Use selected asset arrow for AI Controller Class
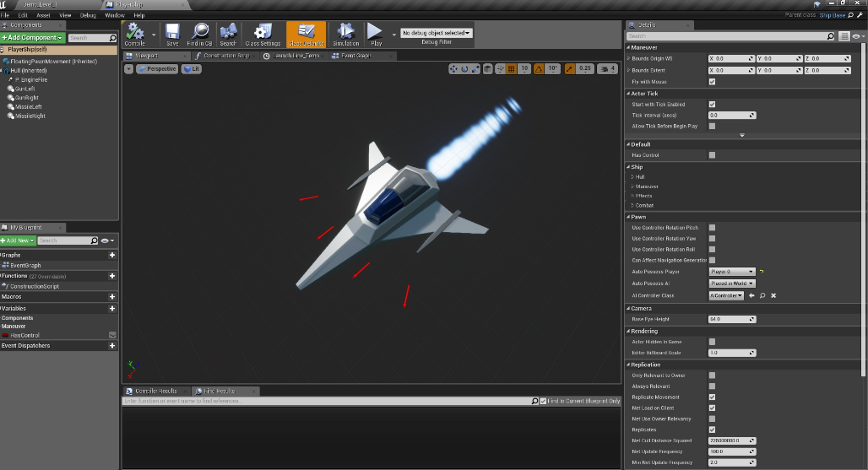868x470 pixels. [x=751, y=295]
